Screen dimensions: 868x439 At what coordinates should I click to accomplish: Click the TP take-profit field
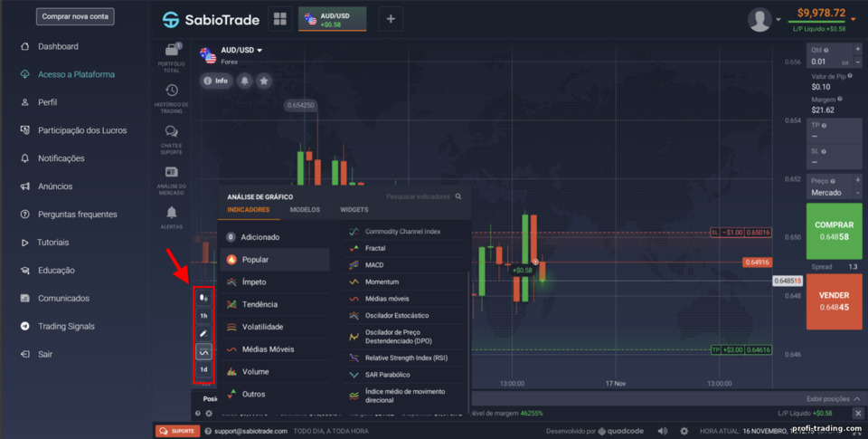[x=834, y=131]
